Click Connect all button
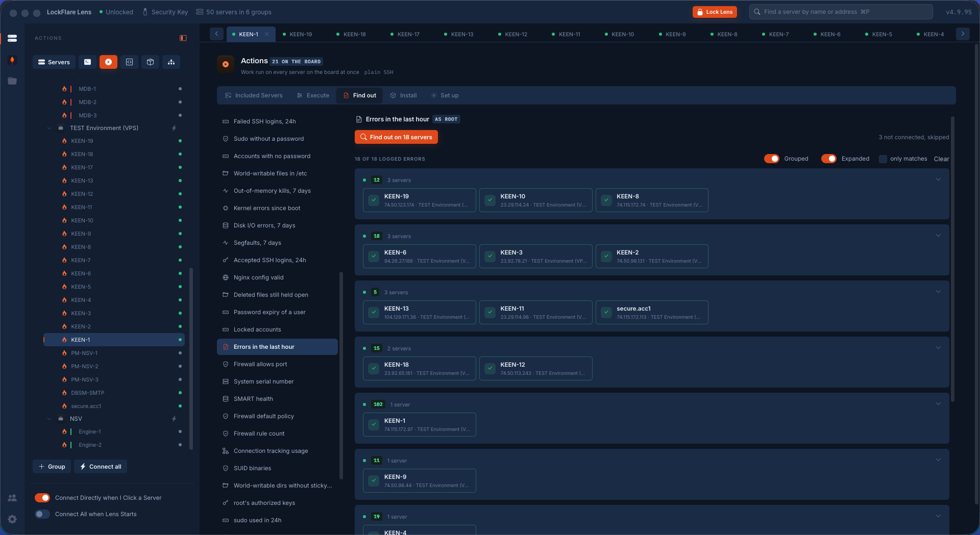980x535 pixels. [101, 467]
